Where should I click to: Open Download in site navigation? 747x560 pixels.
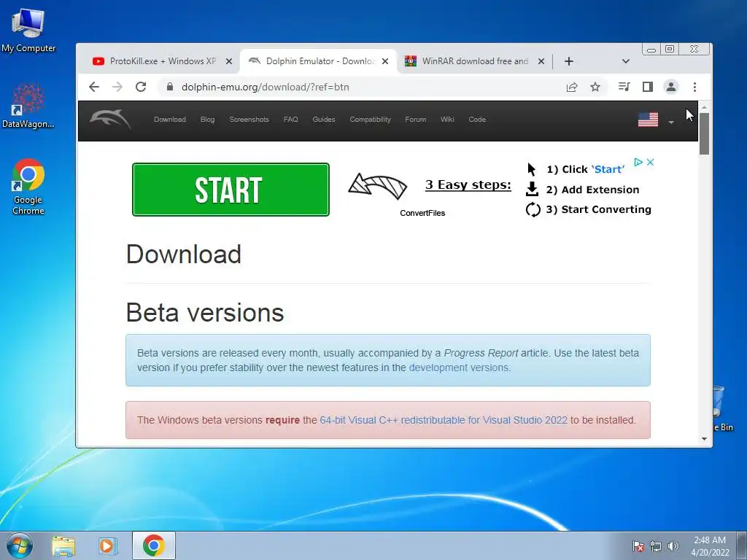pyautogui.click(x=169, y=120)
